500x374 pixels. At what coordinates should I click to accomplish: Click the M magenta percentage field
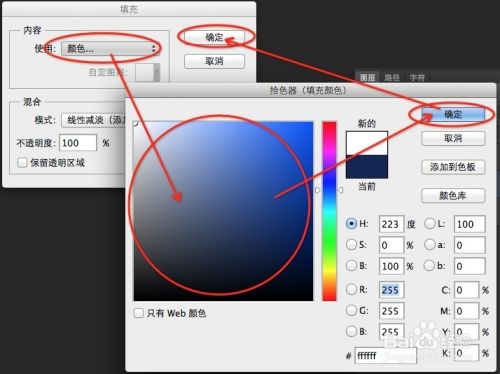pyautogui.click(x=467, y=311)
